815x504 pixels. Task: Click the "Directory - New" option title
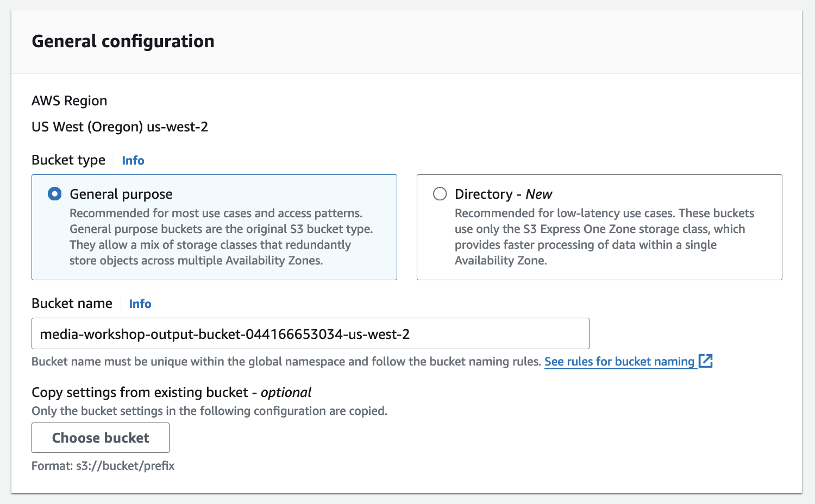tap(503, 194)
